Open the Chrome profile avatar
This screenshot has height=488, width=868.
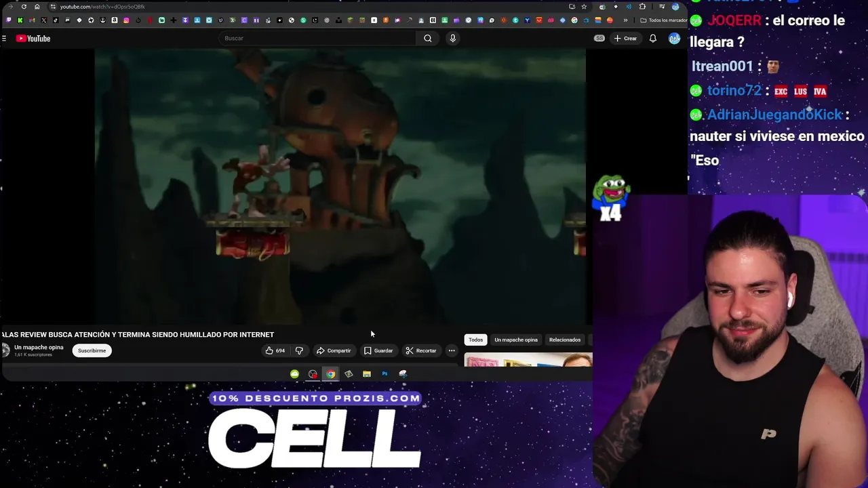point(675,7)
